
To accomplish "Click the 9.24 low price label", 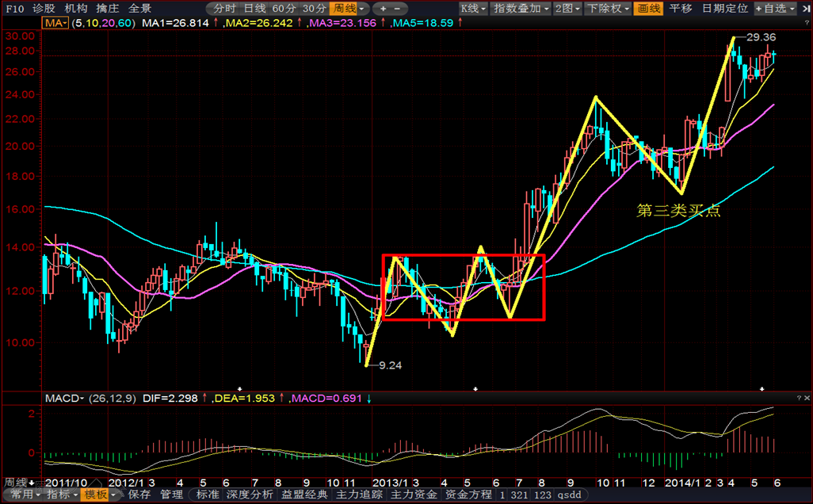I will tap(390, 365).
